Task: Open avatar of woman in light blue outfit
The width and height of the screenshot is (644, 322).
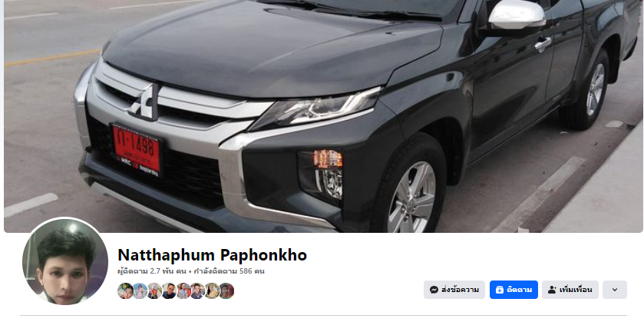Action: click(x=183, y=290)
